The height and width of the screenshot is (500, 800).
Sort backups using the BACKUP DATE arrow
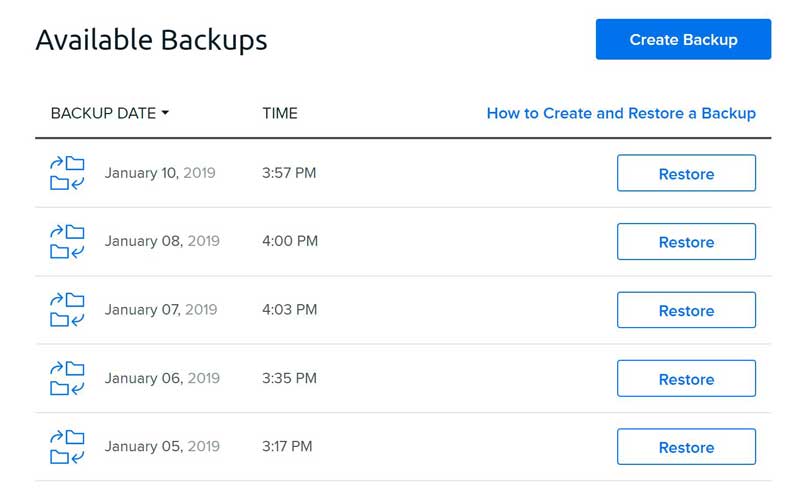coord(165,113)
